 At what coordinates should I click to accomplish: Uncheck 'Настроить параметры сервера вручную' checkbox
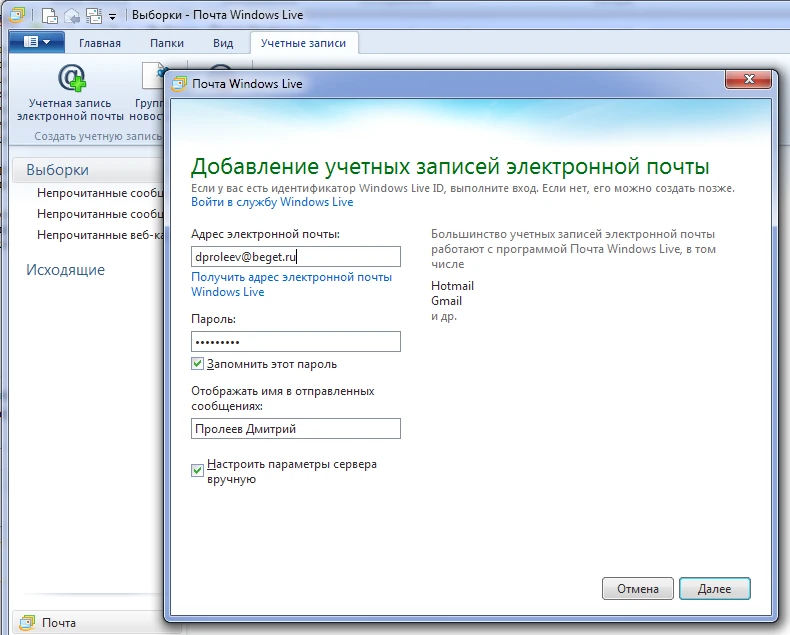(x=197, y=468)
